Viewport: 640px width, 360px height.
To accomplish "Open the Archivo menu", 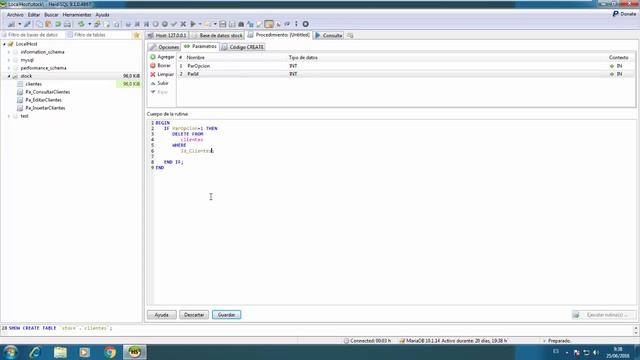I will coord(15,15).
